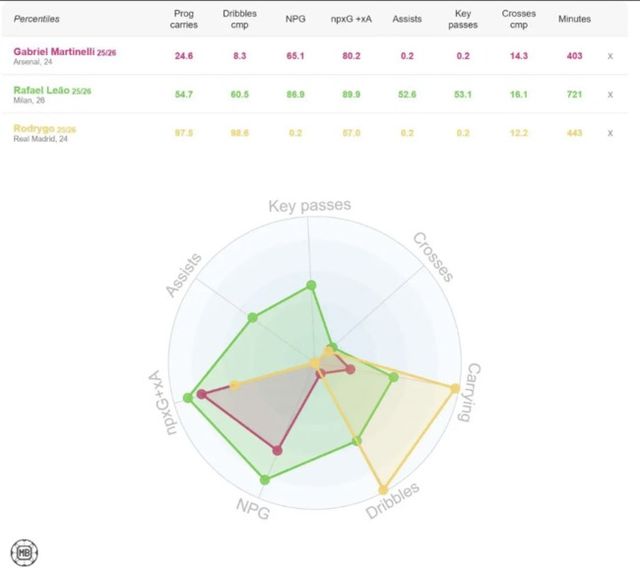The width and height of the screenshot is (640, 575).
Task: Delete Rodrygo's row via the X icon
Action: [610, 134]
